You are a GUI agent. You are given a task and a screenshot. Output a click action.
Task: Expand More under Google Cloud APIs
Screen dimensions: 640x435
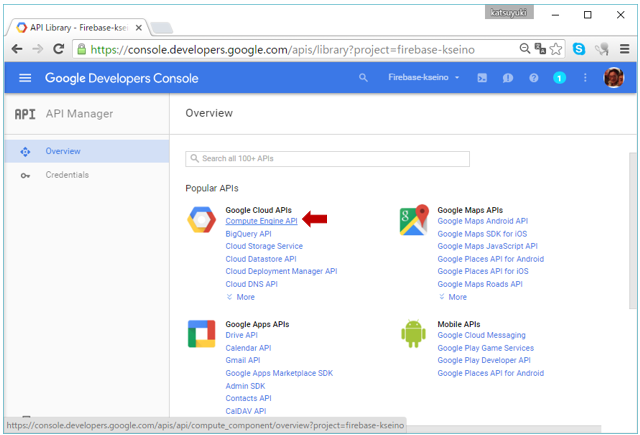(241, 297)
